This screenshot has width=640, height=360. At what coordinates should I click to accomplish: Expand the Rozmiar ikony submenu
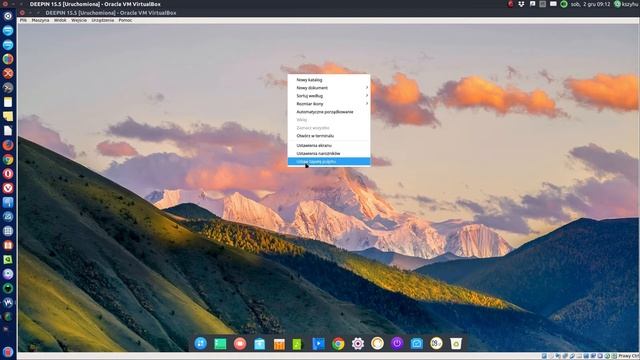point(329,104)
